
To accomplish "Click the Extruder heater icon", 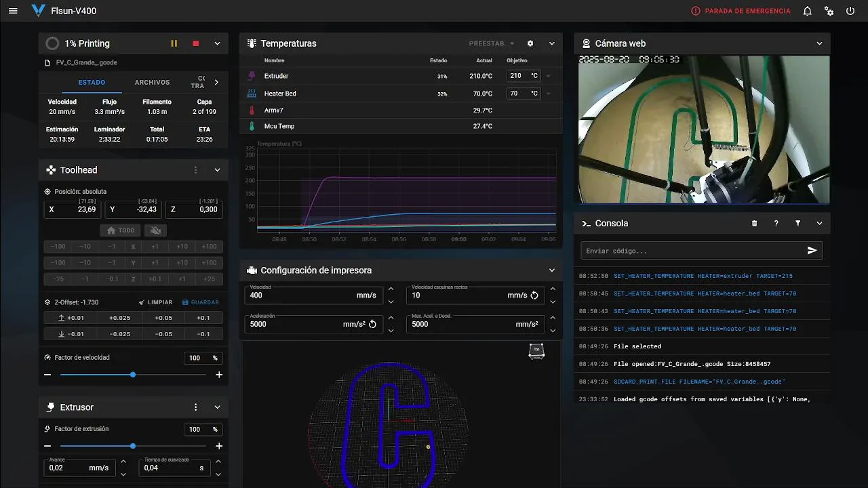I will (252, 76).
